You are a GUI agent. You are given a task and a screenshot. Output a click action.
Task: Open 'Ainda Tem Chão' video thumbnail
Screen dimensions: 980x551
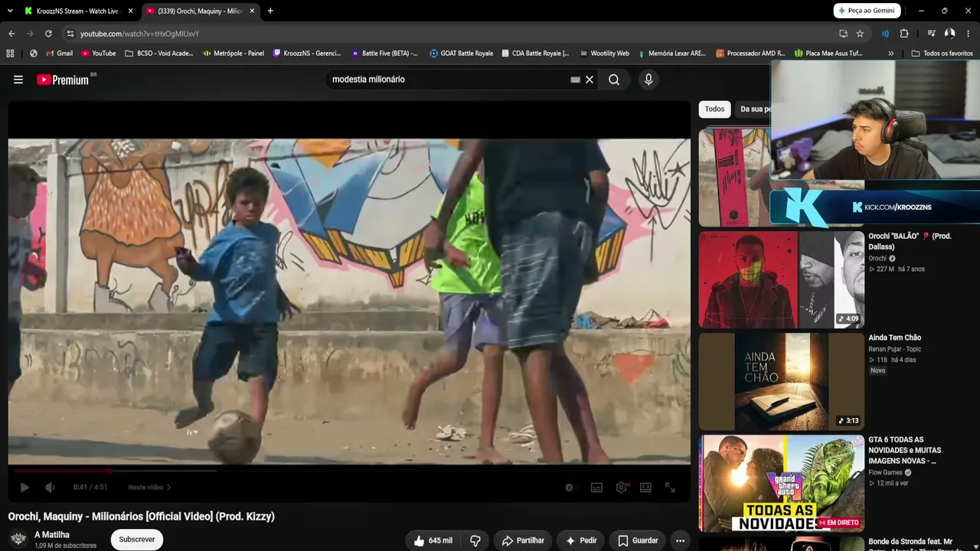[x=782, y=381]
